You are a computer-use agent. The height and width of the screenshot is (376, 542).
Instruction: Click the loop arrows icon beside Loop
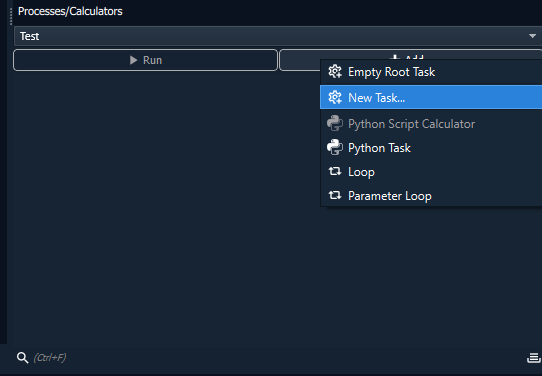point(335,171)
